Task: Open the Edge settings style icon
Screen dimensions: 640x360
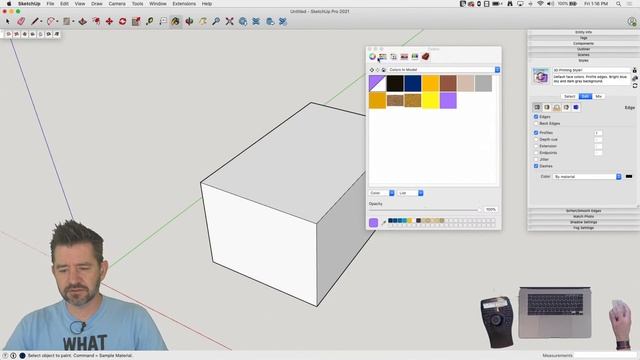Action: click(x=537, y=107)
